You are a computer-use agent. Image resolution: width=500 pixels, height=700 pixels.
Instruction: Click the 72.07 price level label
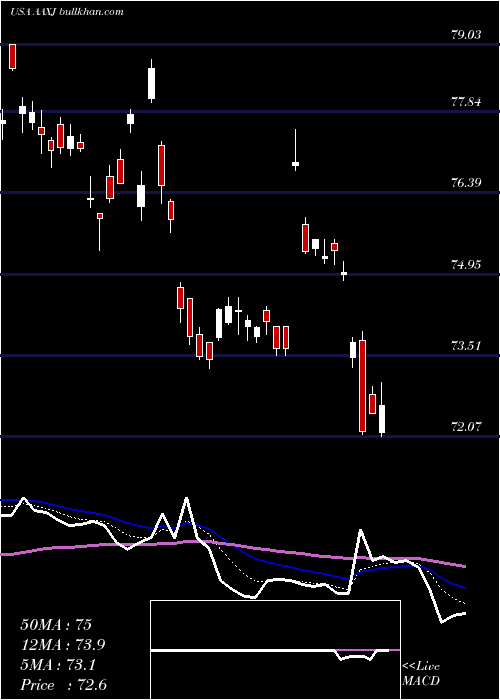click(x=466, y=427)
